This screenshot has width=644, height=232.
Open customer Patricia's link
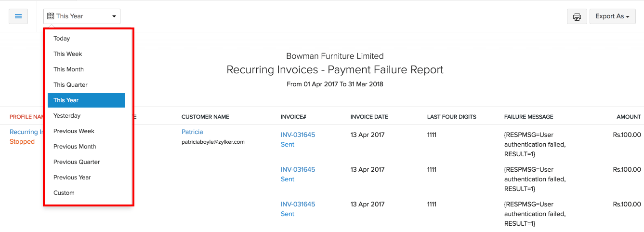tap(192, 132)
